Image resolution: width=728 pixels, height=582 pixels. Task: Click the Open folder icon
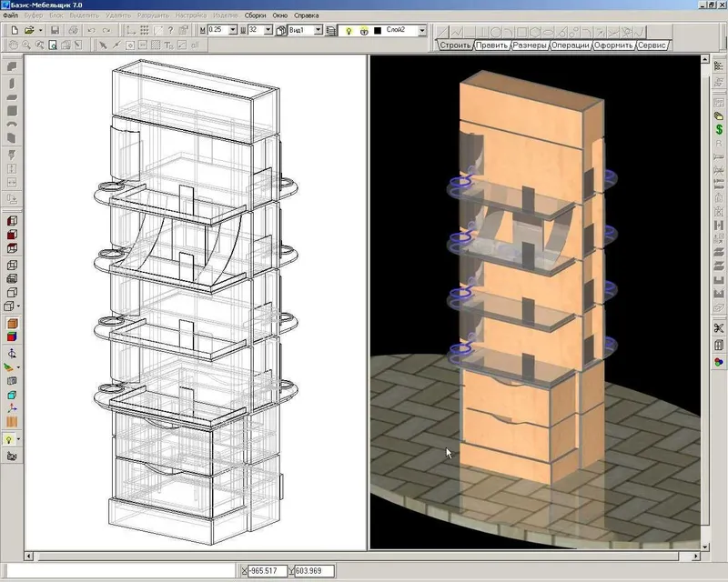[29, 31]
